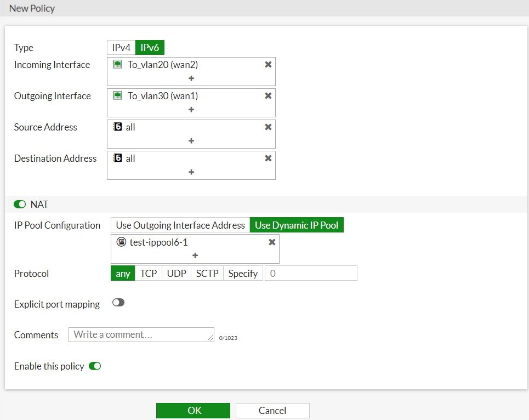Disable the NAT toggle
Viewport: 529px width, 420px height.
[20, 205]
